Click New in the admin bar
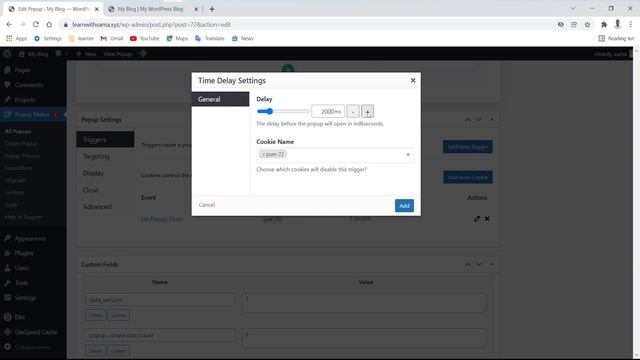This screenshot has height=360, width=640. [x=86, y=54]
